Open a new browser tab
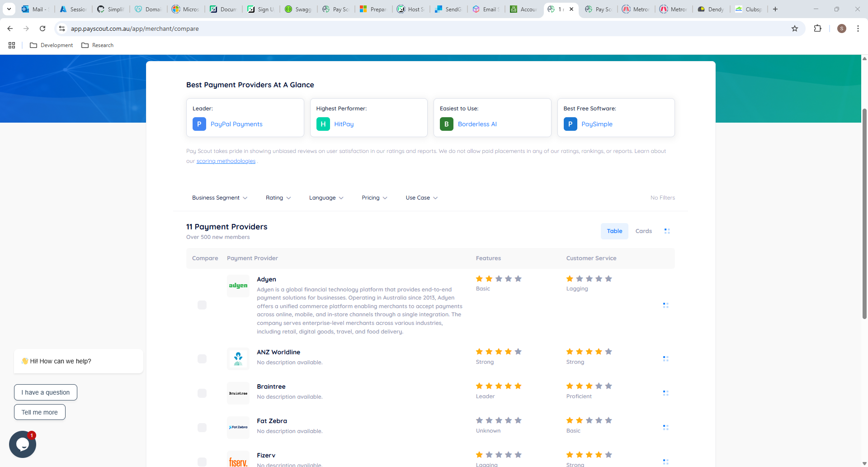Viewport: 868px width, 467px height. click(x=775, y=9)
